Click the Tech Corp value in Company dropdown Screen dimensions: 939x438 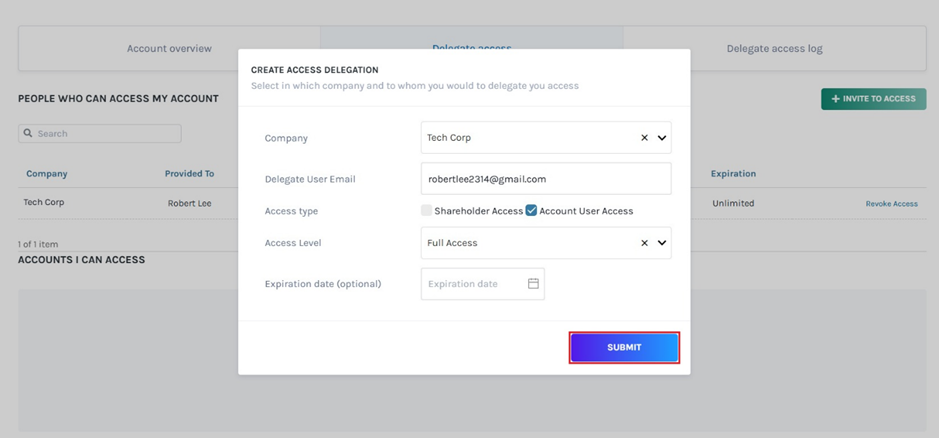tap(449, 138)
